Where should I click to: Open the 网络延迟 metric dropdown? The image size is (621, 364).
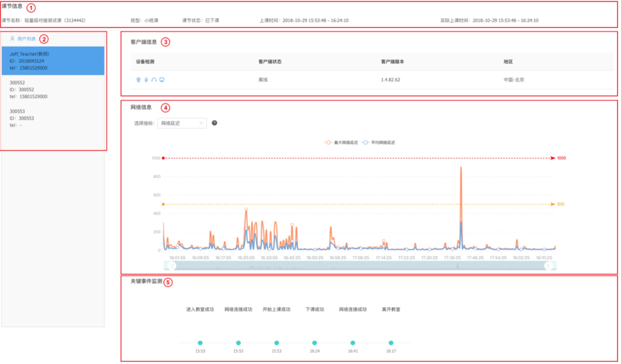[x=182, y=123]
